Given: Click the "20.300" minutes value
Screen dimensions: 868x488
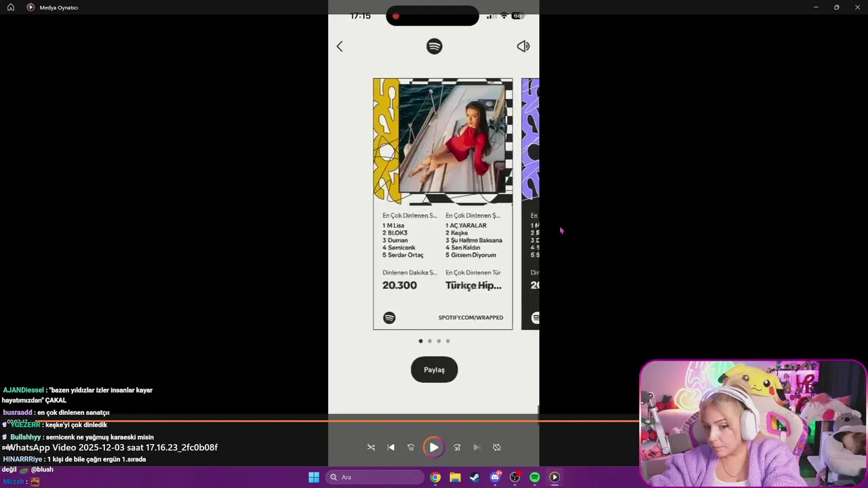Looking at the screenshot, I should [x=399, y=285].
